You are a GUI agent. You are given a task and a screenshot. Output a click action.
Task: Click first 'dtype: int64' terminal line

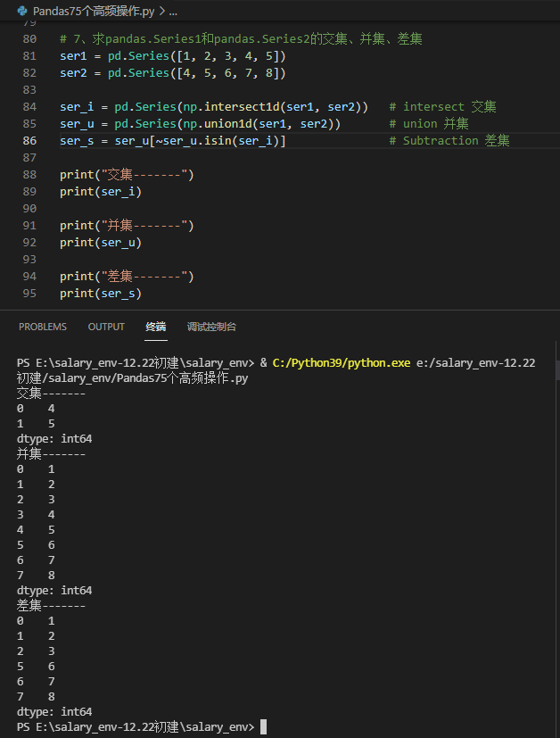pos(54,439)
